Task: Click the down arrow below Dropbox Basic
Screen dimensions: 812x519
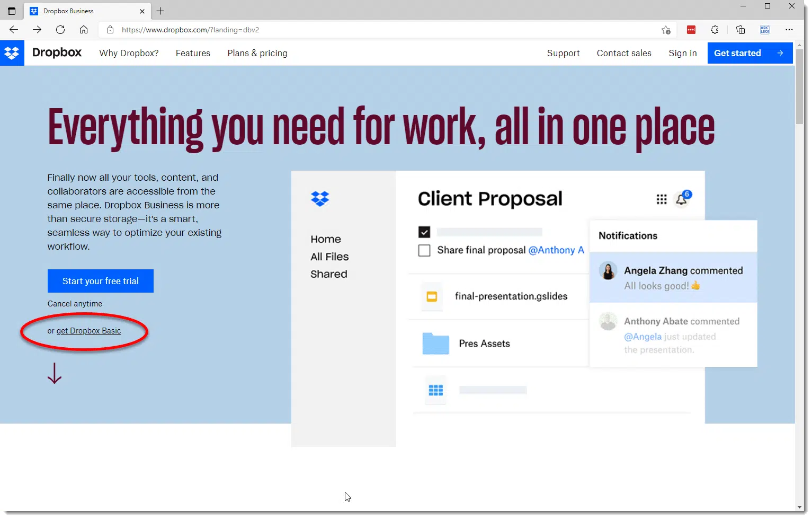Action: (55, 373)
